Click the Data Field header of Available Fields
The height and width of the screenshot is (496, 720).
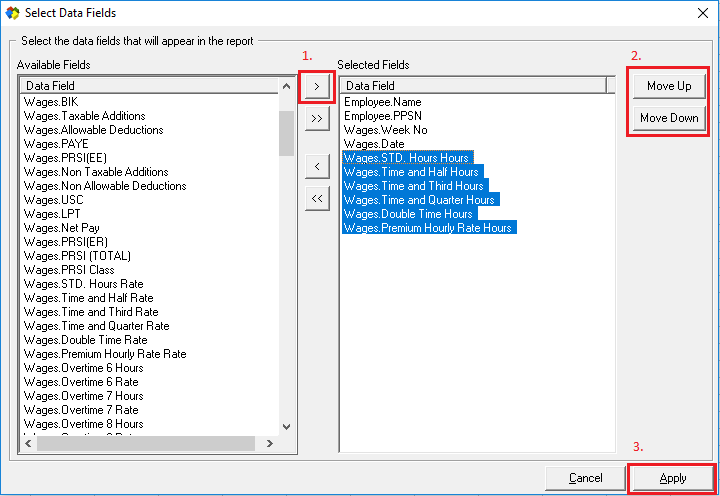150,86
